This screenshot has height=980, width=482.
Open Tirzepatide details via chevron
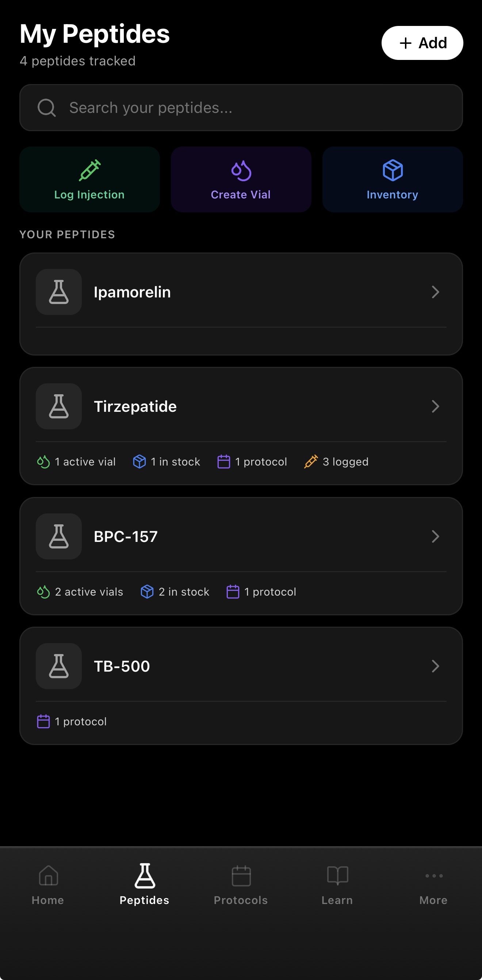pos(435,406)
